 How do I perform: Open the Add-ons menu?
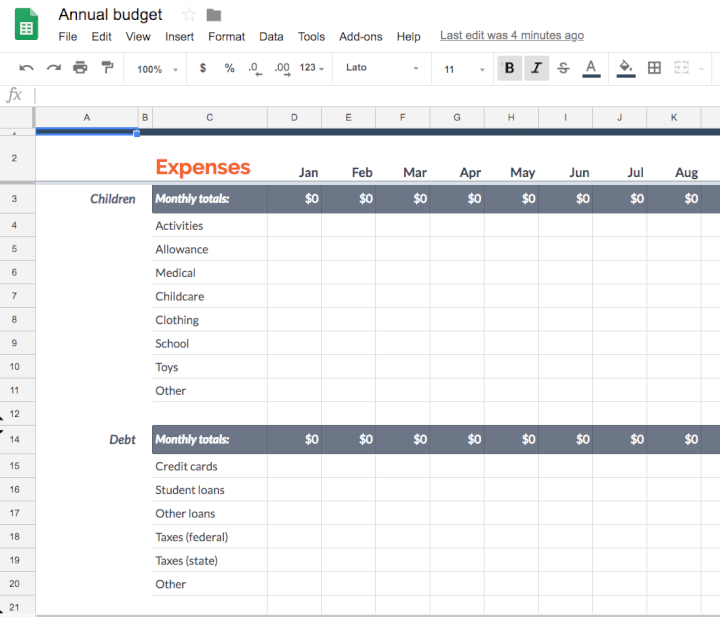pyautogui.click(x=360, y=36)
